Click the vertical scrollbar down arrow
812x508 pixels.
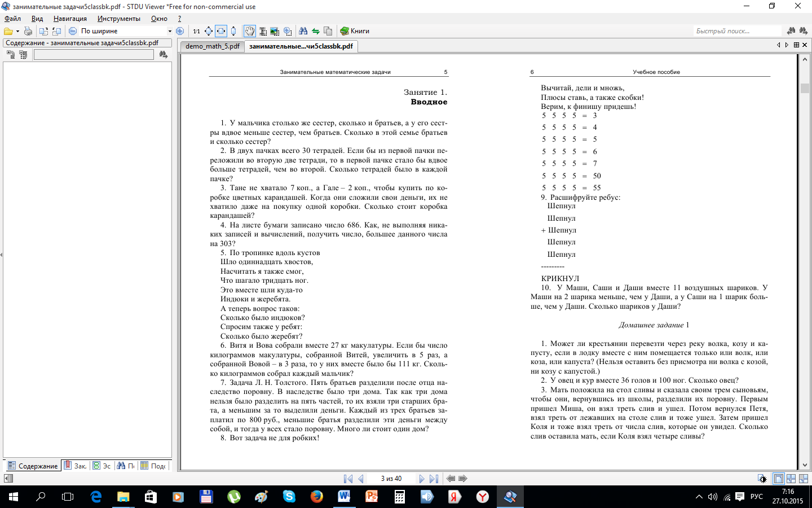coord(805,466)
